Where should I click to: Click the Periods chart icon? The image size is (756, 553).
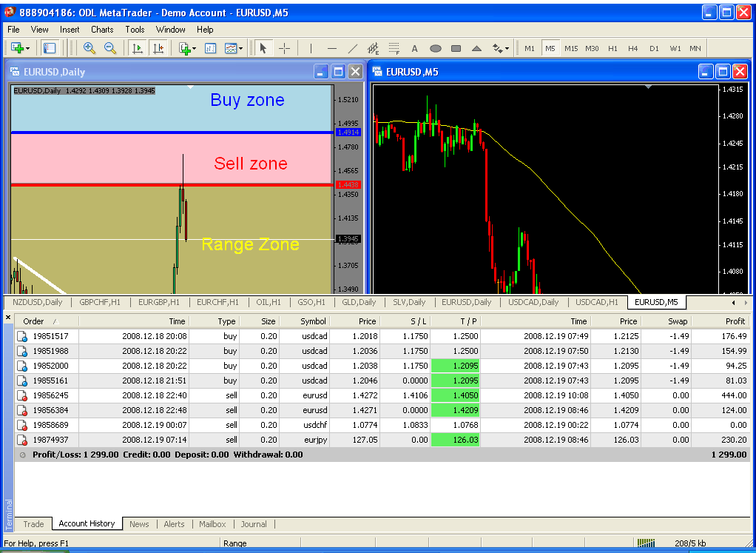[x=211, y=48]
